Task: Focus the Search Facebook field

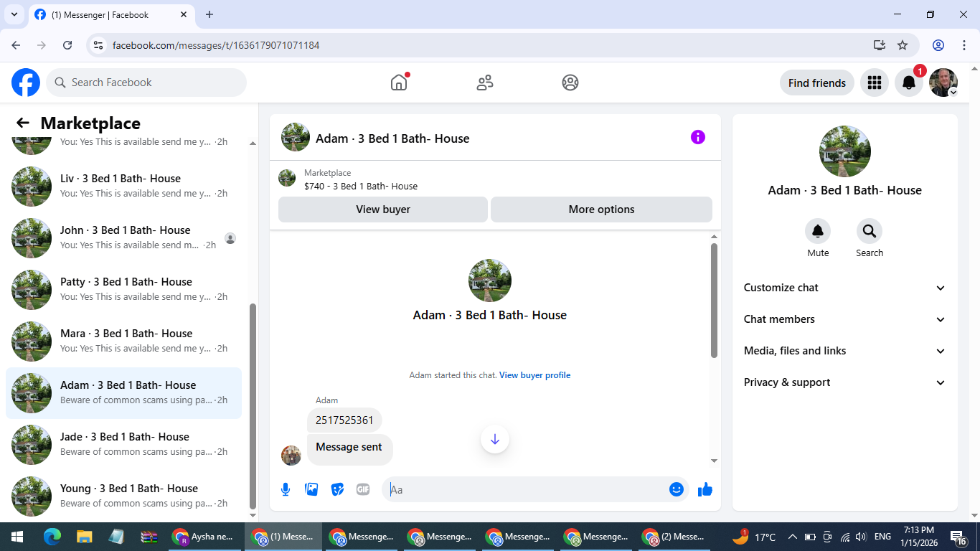Action: pos(146,83)
